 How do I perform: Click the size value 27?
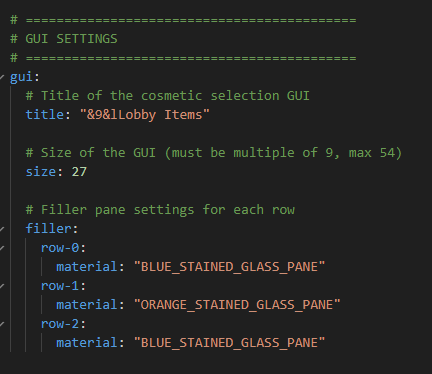[x=79, y=172]
